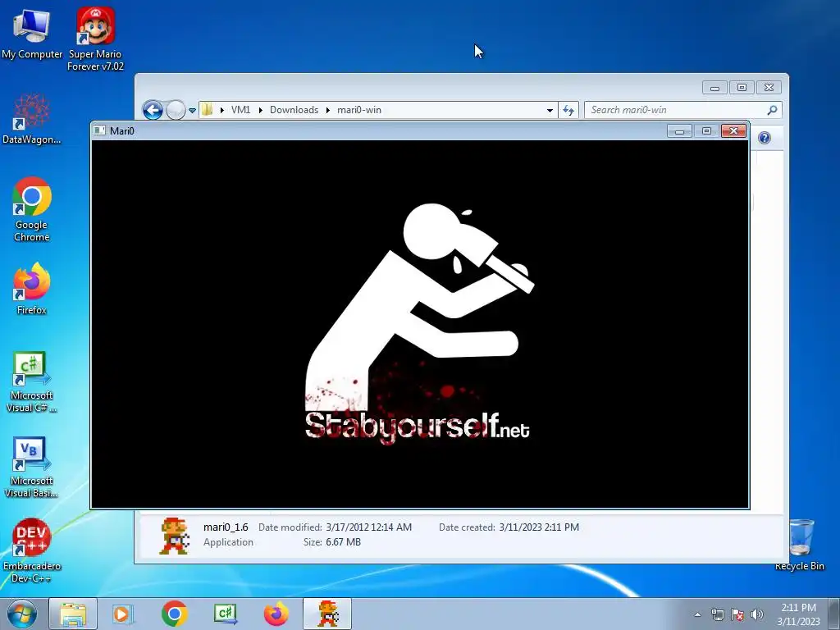Open the clock showing 2:11 PM
This screenshot has width=840, height=630.
pyautogui.click(x=798, y=614)
